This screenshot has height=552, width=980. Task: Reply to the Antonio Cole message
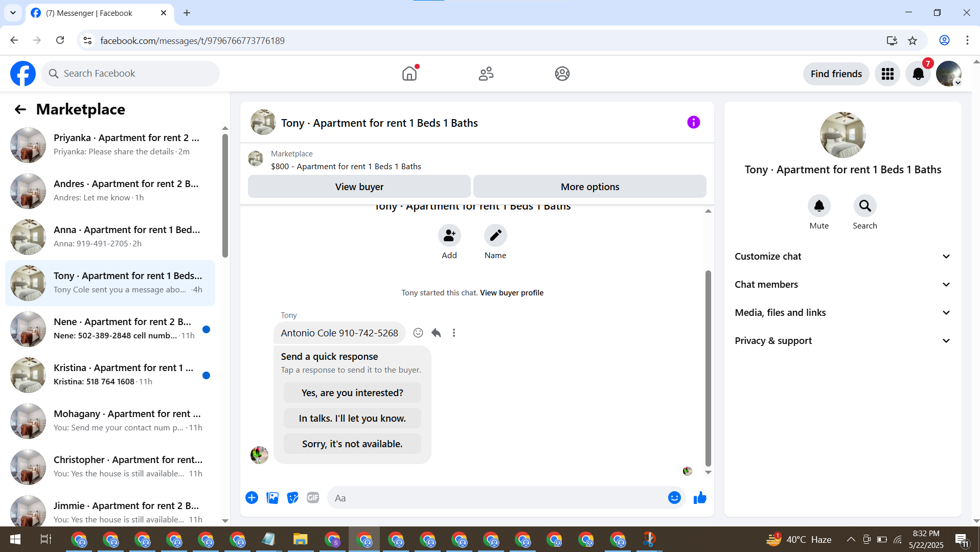[436, 333]
